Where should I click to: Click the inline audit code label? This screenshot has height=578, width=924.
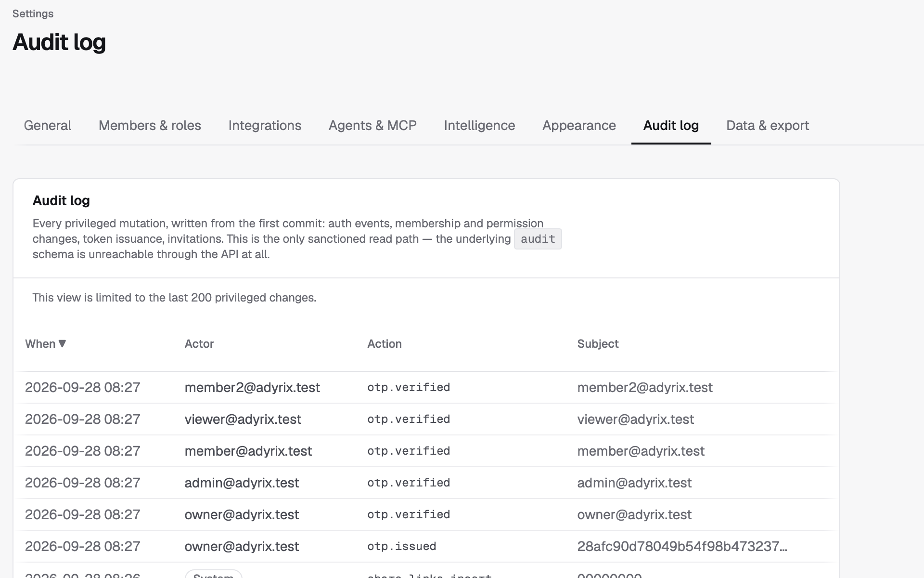(x=538, y=239)
